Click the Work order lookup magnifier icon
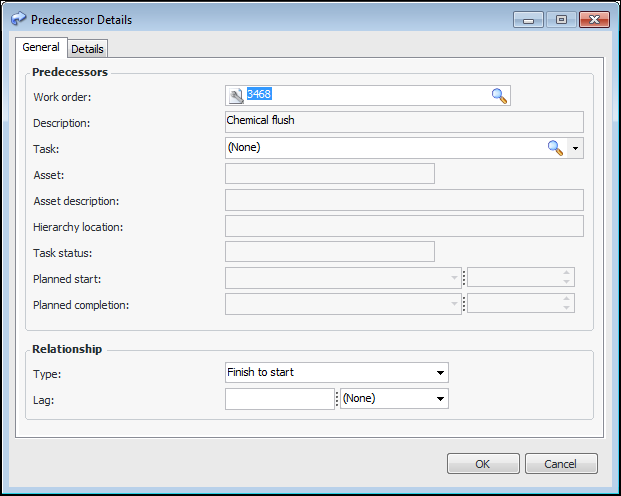The image size is (621, 496). pos(499,96)
